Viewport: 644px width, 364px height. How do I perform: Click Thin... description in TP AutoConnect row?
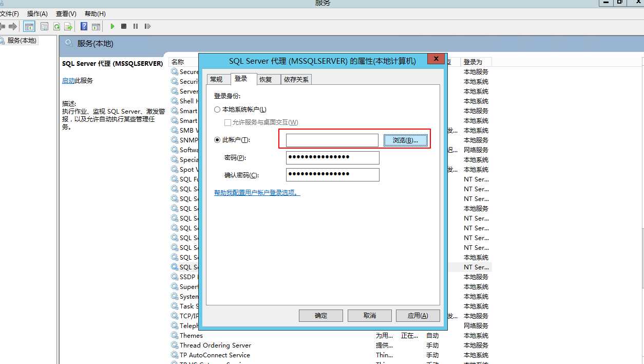click(x=384, y=355)
